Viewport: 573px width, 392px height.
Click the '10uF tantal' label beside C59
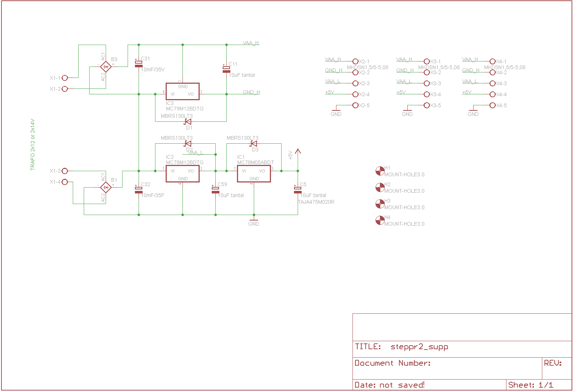point(231,195)
